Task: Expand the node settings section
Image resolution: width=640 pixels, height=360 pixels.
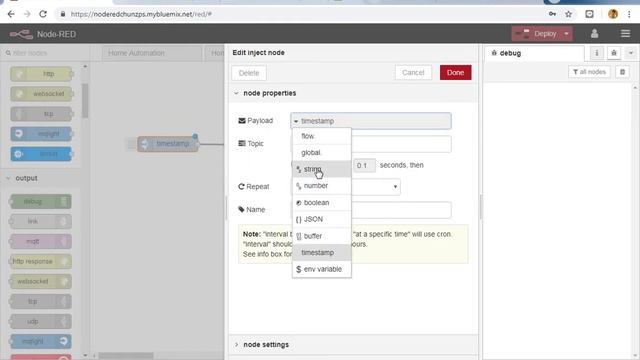Action: click(262, 344)
